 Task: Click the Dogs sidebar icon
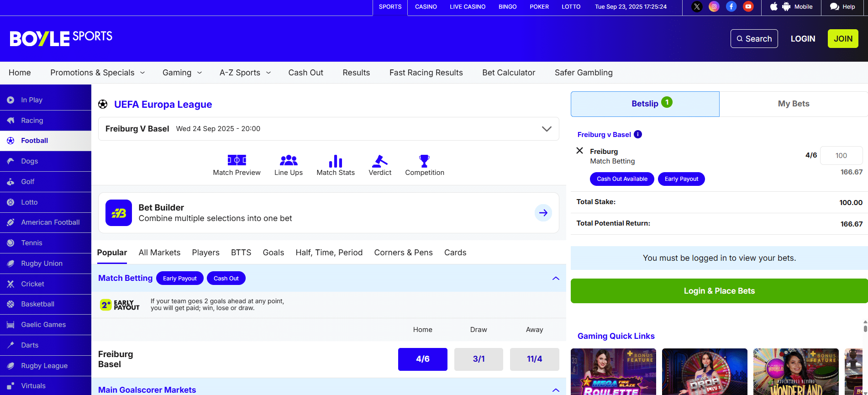coord(11,161)
